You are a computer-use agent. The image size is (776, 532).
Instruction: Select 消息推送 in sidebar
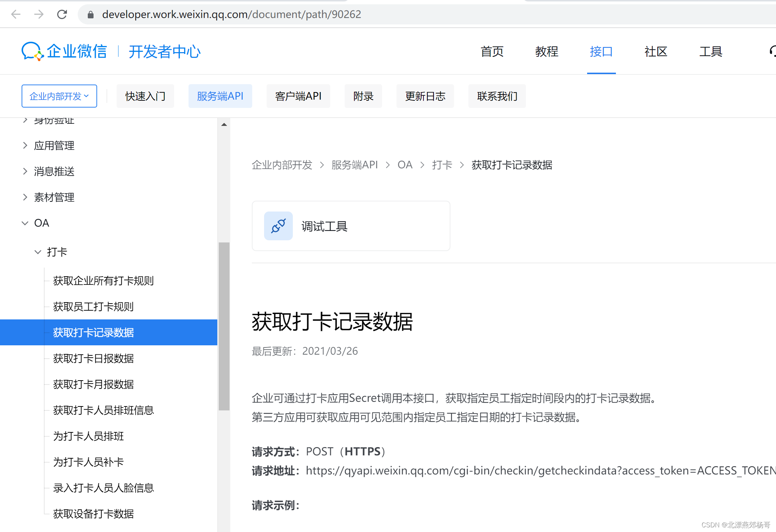[x=54, y=171]
